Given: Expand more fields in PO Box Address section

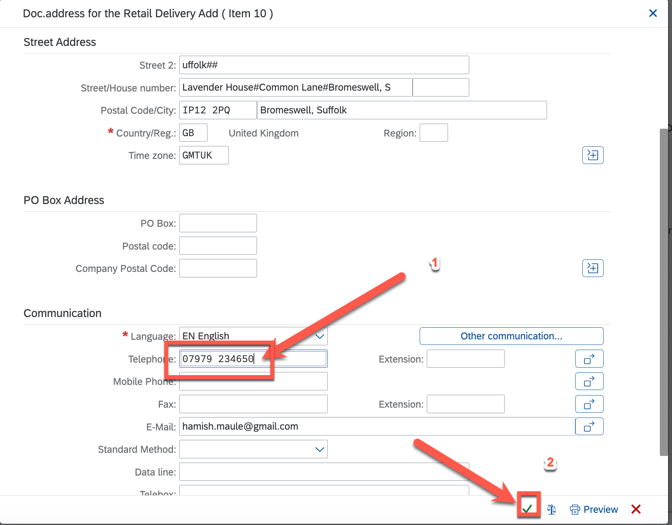Looking at the screenshot, I should click(x=592, y=268).
